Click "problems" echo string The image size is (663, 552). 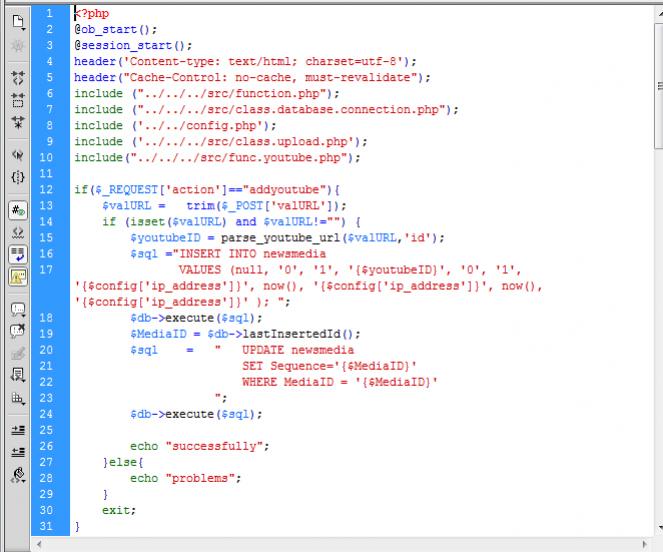coord(200,478)
